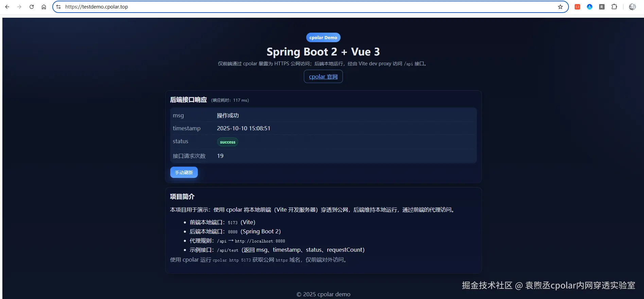Click the 后端本地端口: 8888 list item
This screenshot has height=299, width=644.
[x=235, y=231]
